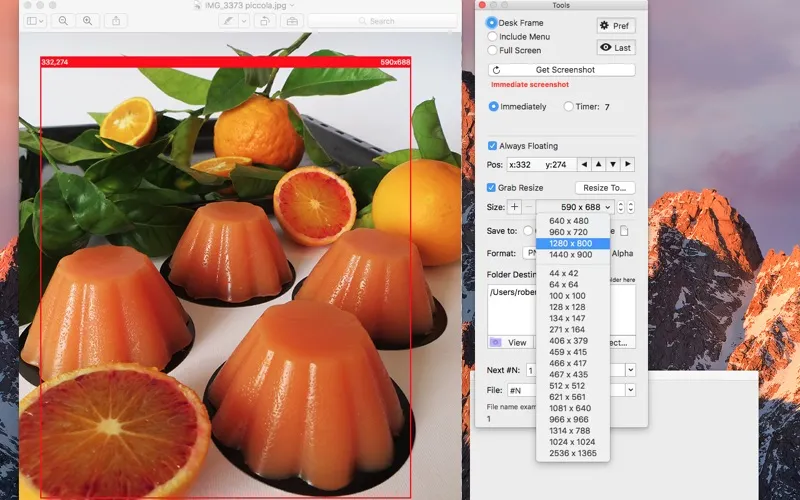Click the View button with camera icon

pyautogui.click(x=510, y=342)
